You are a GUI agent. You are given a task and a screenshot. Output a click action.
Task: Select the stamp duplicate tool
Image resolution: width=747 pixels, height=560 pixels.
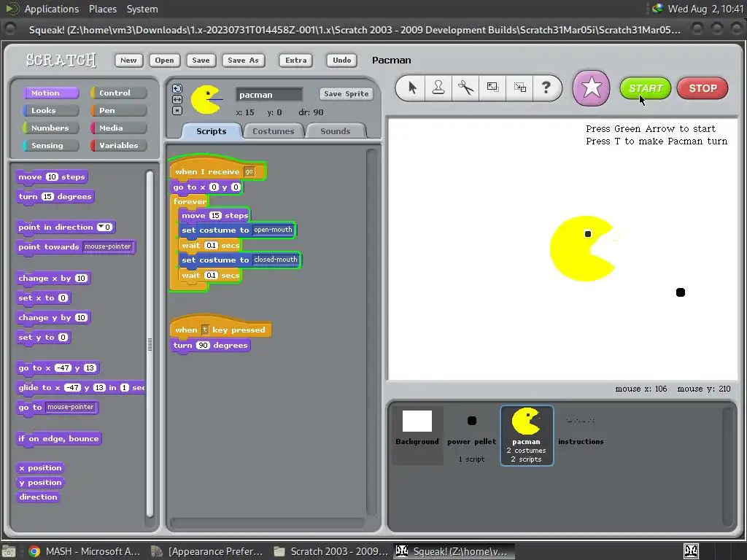coord(438,87)
